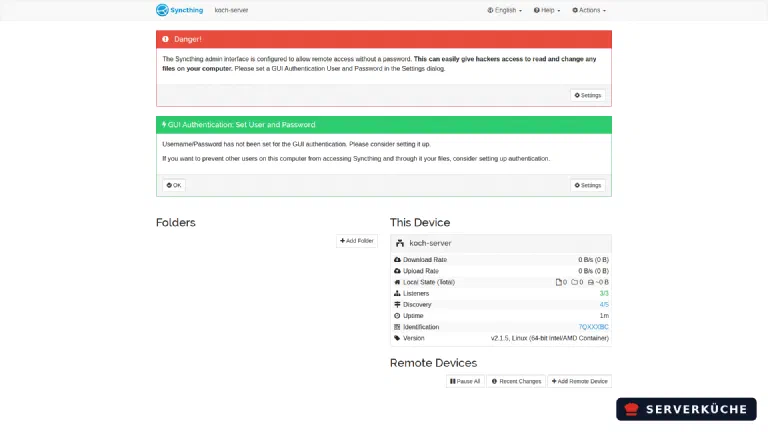
Task: Open the English language dropdown
Action: tap(504, 10)
